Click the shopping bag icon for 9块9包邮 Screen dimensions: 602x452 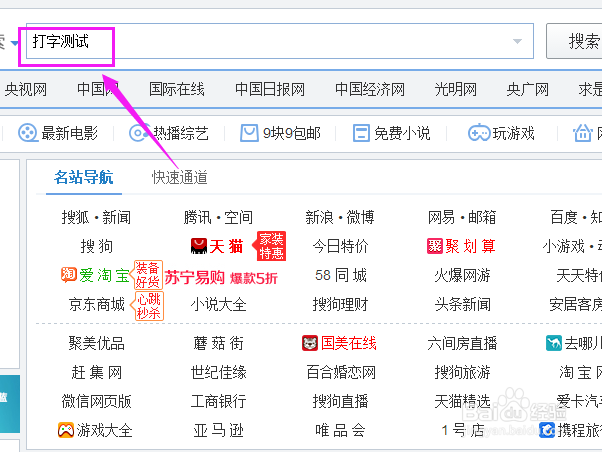249,133
